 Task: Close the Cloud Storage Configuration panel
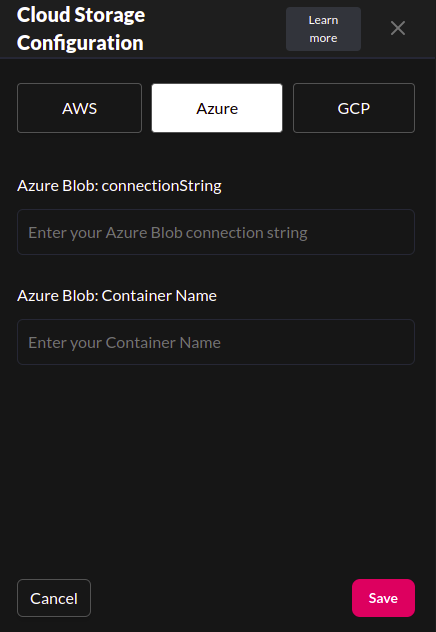398,28
